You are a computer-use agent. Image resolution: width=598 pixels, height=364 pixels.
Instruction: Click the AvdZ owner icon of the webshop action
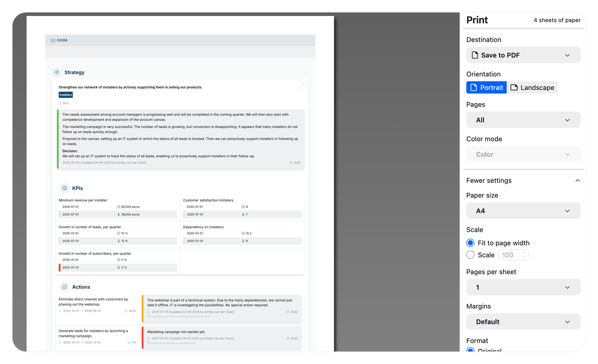[126, 311]
